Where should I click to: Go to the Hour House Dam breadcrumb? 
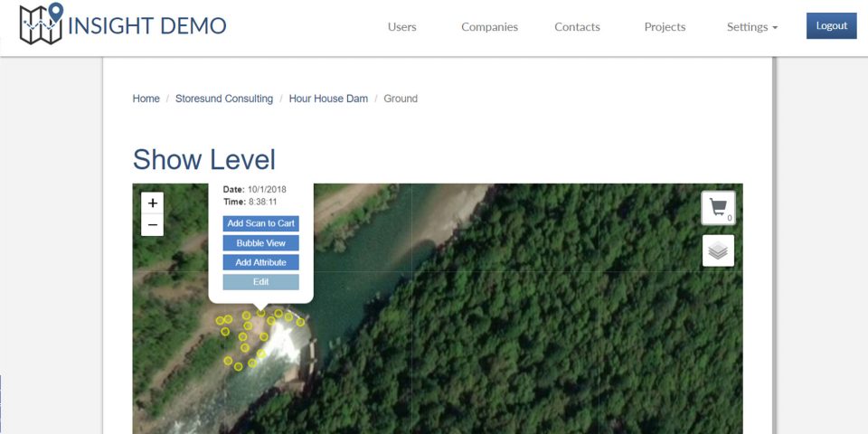click(x=328, y=99)
